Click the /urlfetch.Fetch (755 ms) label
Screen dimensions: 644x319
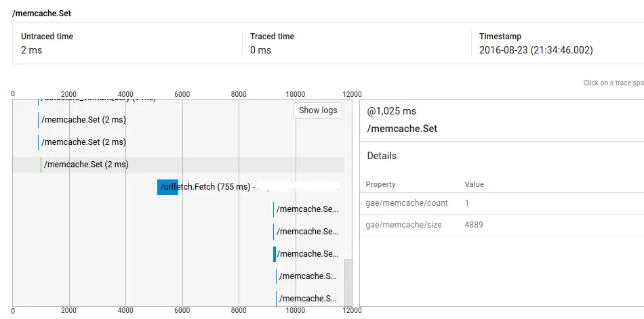pyautogui.click(x=204, y=187)
